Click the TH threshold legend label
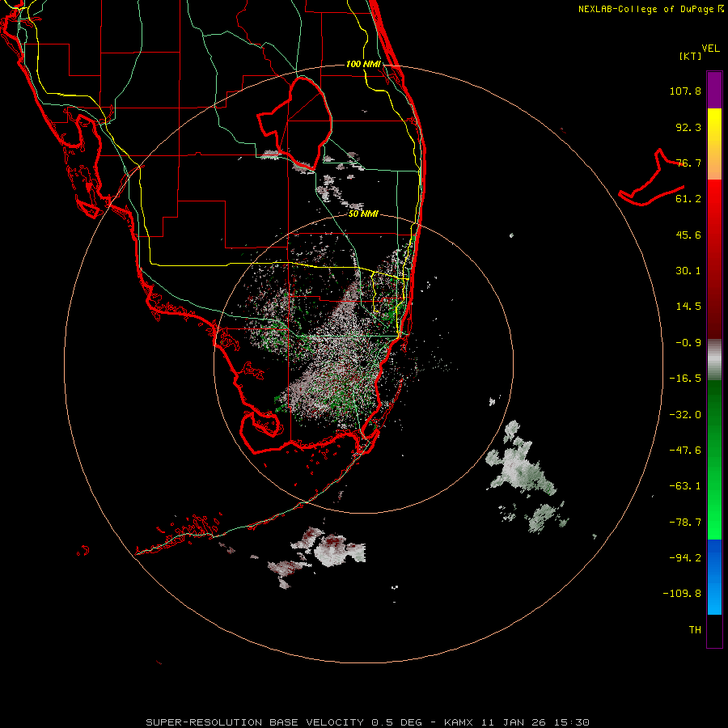This screenshot has height=728, width=728. (695, 630)
